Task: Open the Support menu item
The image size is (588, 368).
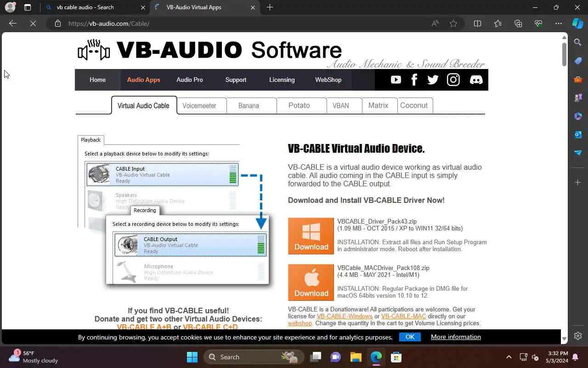Action: (236, 80)
